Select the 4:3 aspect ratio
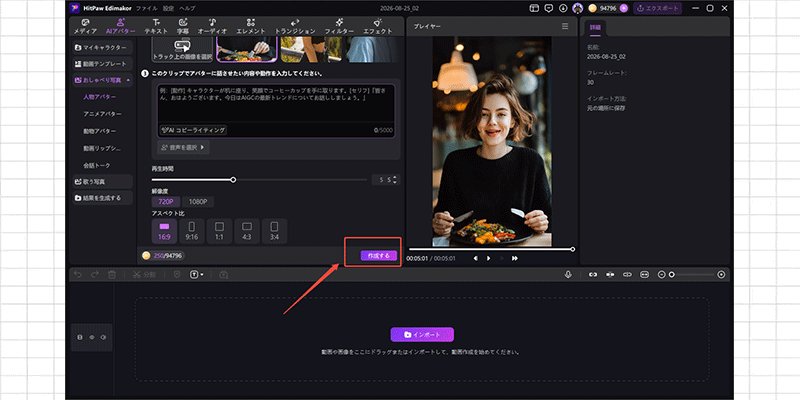This screenshot has width=800, height=400. [247, 231]
